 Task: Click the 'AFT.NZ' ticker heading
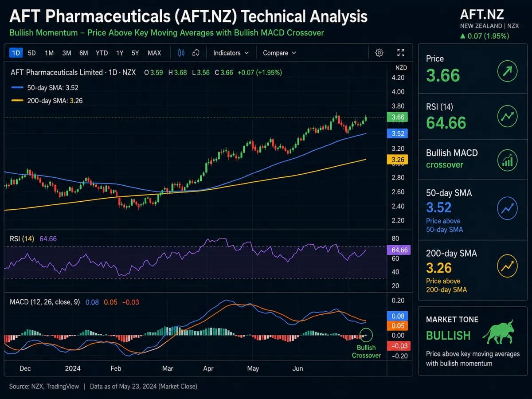pos(481,15)
